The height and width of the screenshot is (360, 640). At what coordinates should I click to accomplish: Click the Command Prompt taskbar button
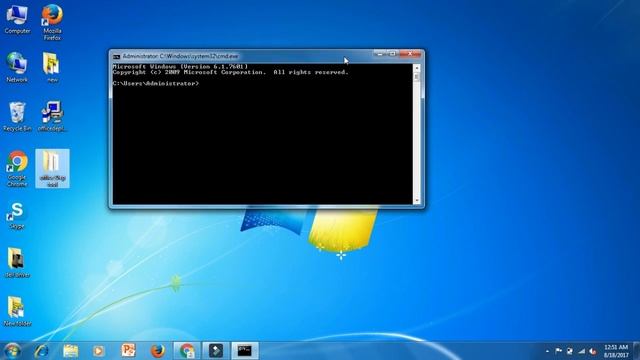point(245,351)
